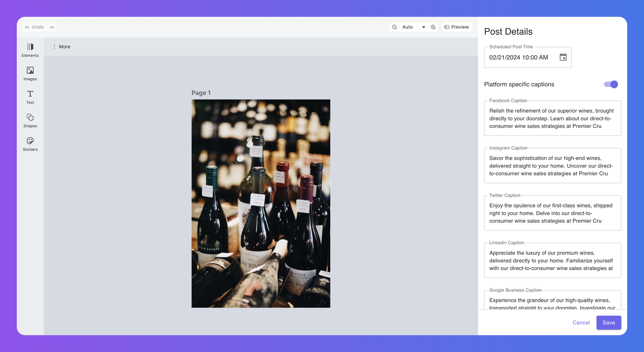
Task: Select the Text tool icon
Action: (x=30, y=94)
